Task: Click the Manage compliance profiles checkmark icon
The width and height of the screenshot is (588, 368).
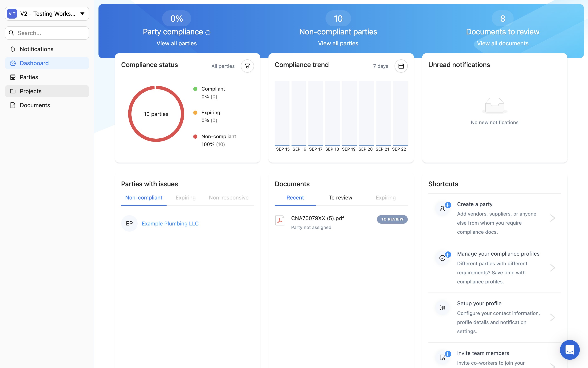Action: pos(442,258)
